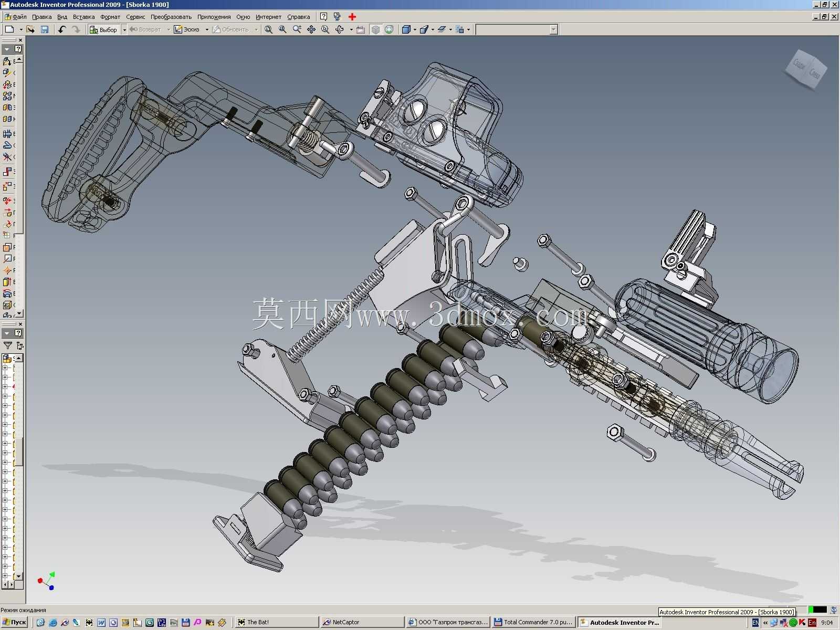Screen dimensions: 840x630
Task: Switch to NetCaptor taskbar window
Action: [x=362, y=622]
